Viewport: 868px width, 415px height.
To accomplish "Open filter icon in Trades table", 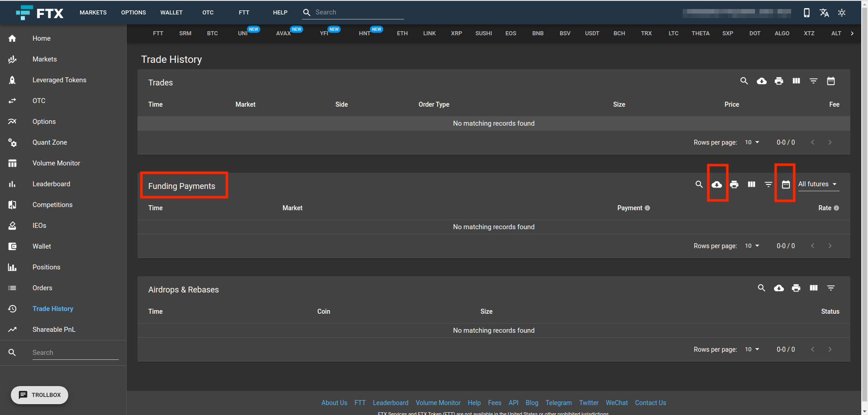I will (x=813, y=81).
